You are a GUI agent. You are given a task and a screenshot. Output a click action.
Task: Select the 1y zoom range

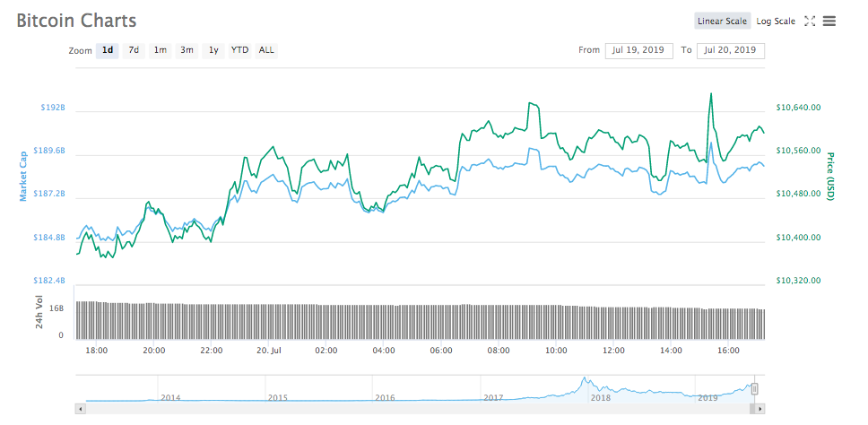click(x=213, y=50)
